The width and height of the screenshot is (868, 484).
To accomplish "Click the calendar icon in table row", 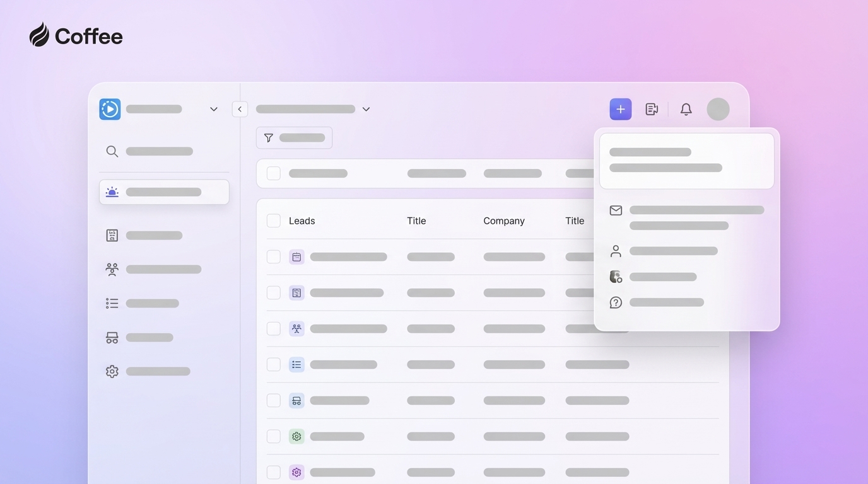I will [296, 256].
